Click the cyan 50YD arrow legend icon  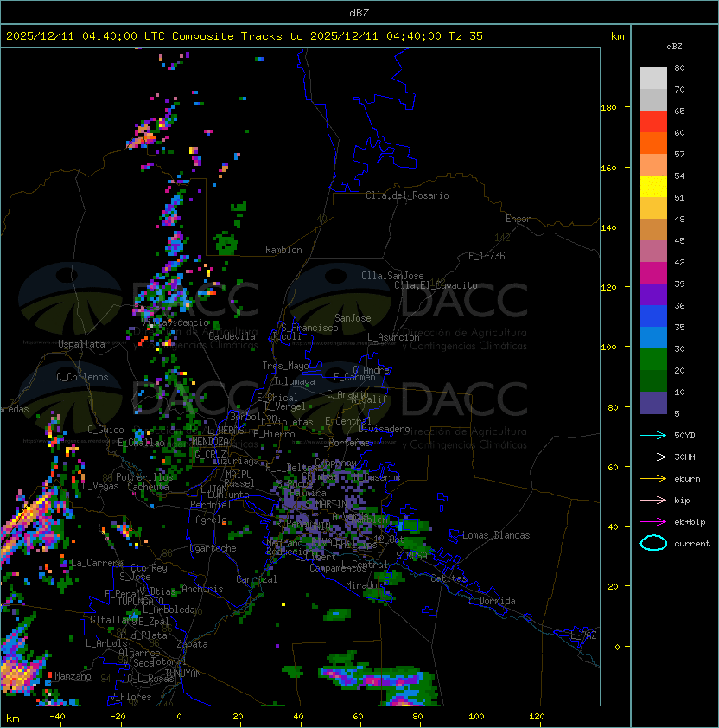[x=653, y=436]
